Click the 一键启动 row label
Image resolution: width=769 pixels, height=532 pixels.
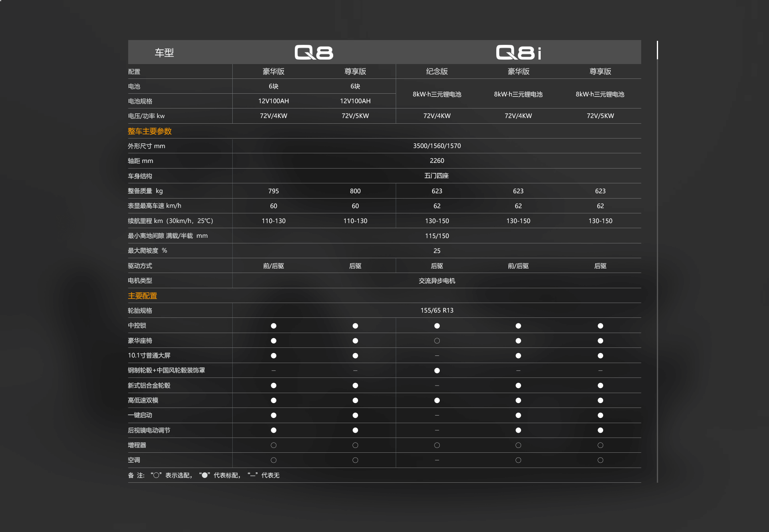140,415
